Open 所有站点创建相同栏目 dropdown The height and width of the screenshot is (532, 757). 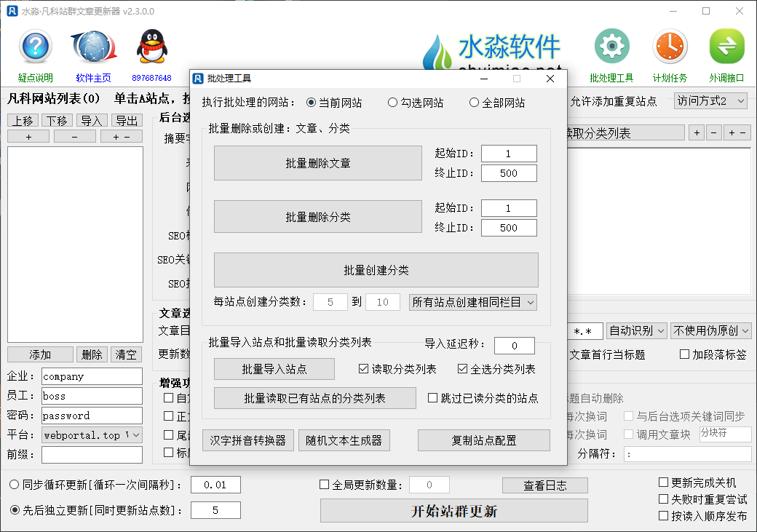click(x=472, y=302)
